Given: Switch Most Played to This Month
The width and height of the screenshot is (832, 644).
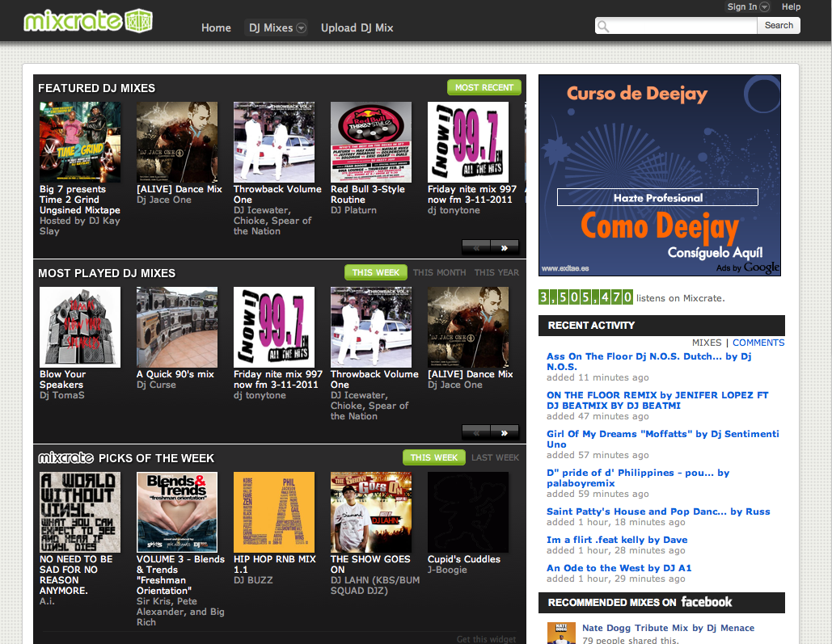Looking at the screenshot, I should click(439, 273).
